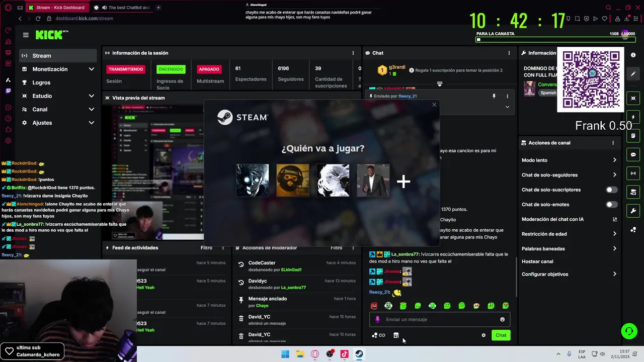Open pinned message three-dot options
Image resolution: width=644 pixels, height=362 pixels.
[x=507, y=96]
